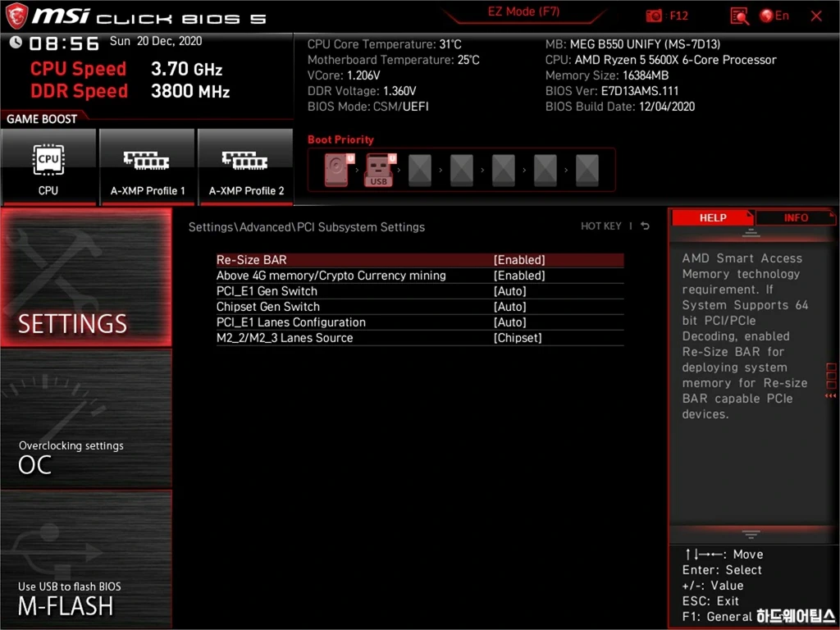Click the Sun 20 Dec, 2020 date

coord(156,41)
